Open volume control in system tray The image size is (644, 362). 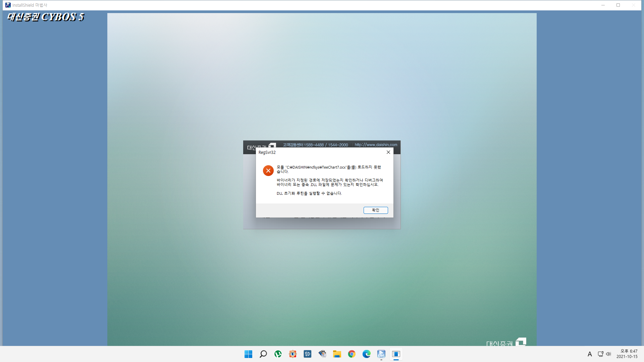pos(608,354)
